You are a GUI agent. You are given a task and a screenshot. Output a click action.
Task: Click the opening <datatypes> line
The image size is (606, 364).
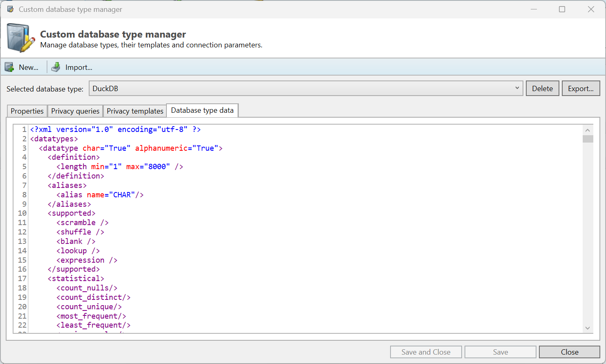(x=54, y=139)
